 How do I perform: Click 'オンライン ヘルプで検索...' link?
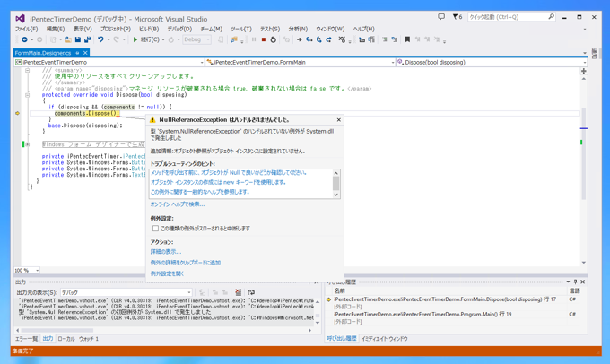(x=178, y=204)
